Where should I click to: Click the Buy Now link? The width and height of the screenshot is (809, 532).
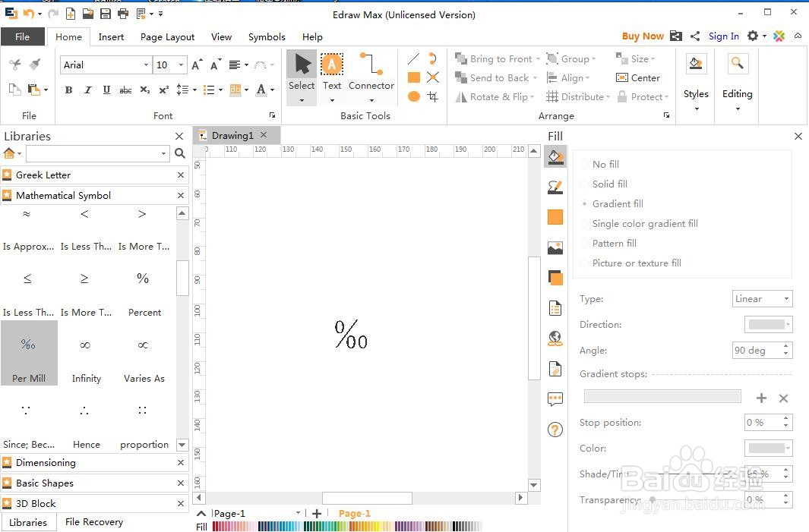click(643, 36)
